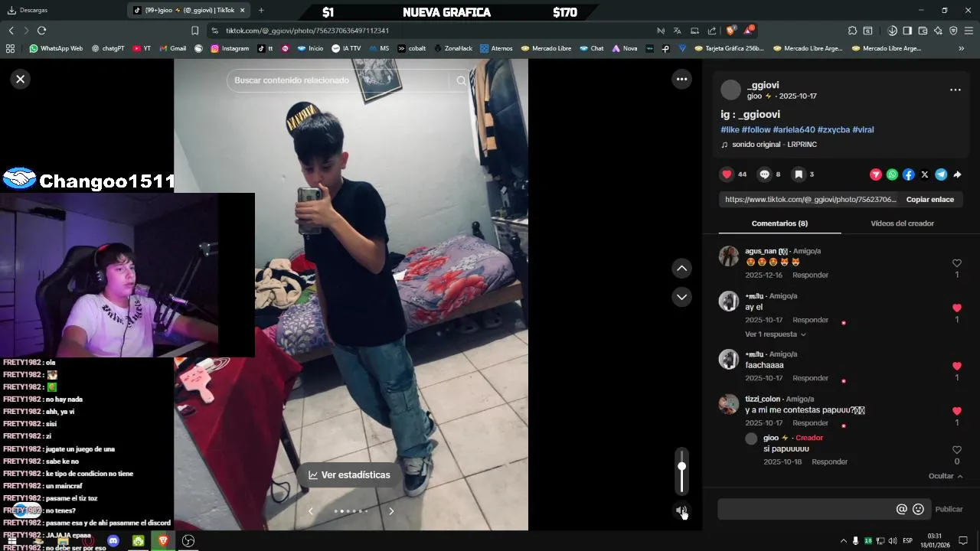Switch to the Videos del creador tab
980x551 pixels.
point(902,223)
